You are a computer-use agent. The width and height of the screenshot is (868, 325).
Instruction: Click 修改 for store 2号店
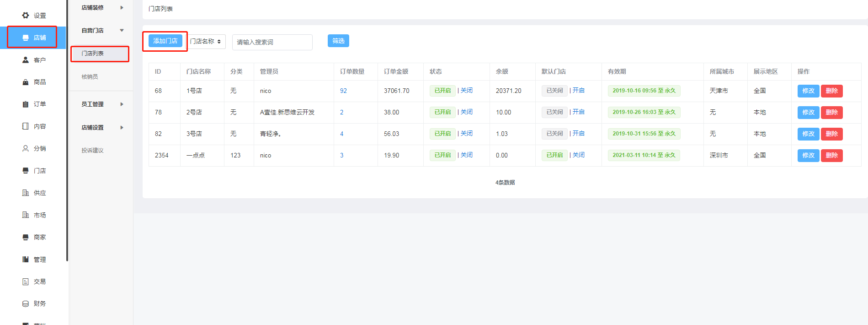pyautogui.click(x=808, y=112)
